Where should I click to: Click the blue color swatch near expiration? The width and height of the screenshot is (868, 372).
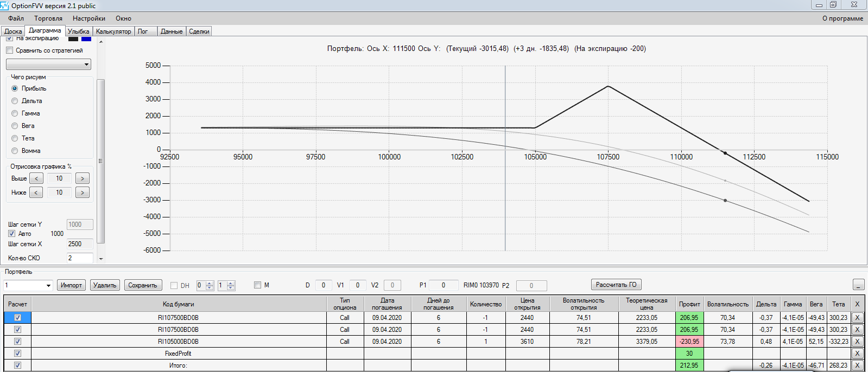click(86, 39)
